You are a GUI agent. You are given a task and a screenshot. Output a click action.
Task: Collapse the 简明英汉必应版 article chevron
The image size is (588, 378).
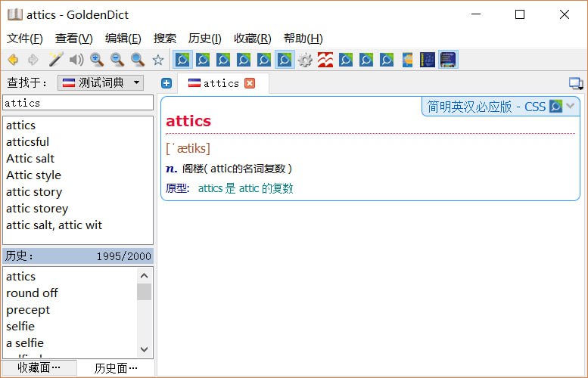click(571, 107)
